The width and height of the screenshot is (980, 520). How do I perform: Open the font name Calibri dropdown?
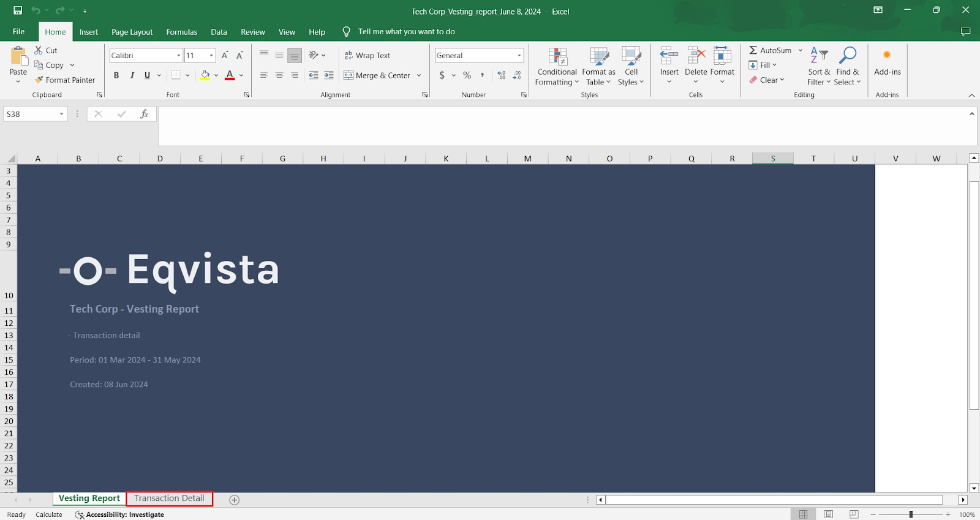(x=179, y=55)
